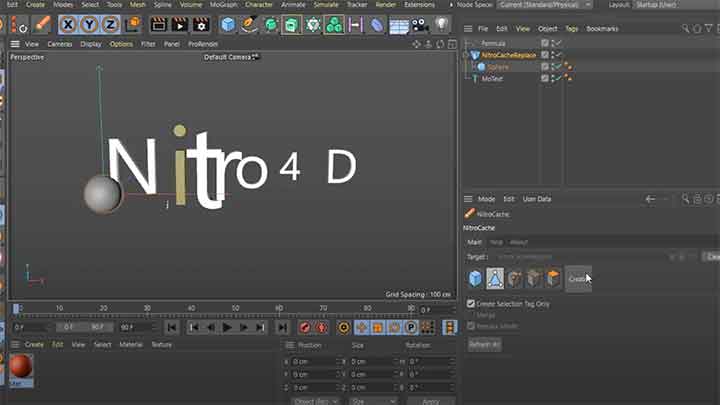Select the points mode triangle icon

[495, 278]
